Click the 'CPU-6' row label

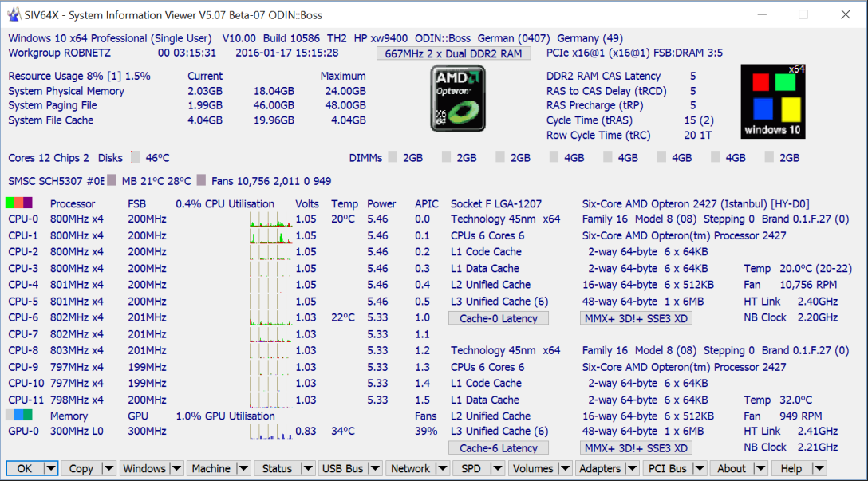point(23,317)
